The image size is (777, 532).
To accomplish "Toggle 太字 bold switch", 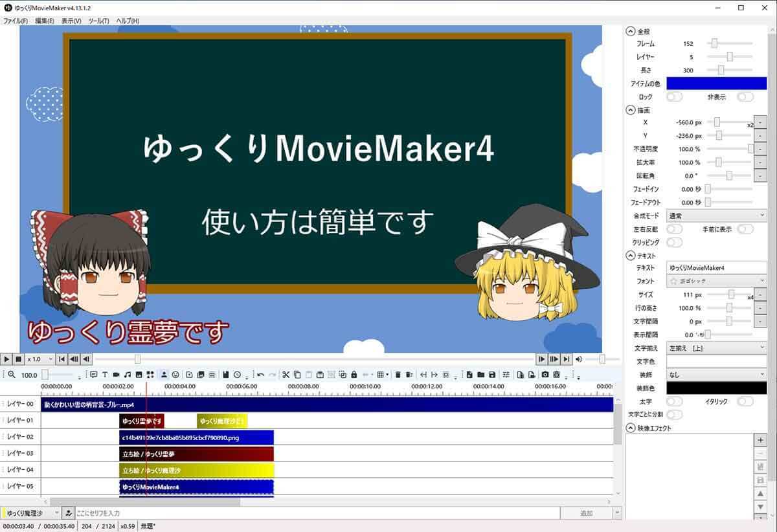I will [675, 401].
